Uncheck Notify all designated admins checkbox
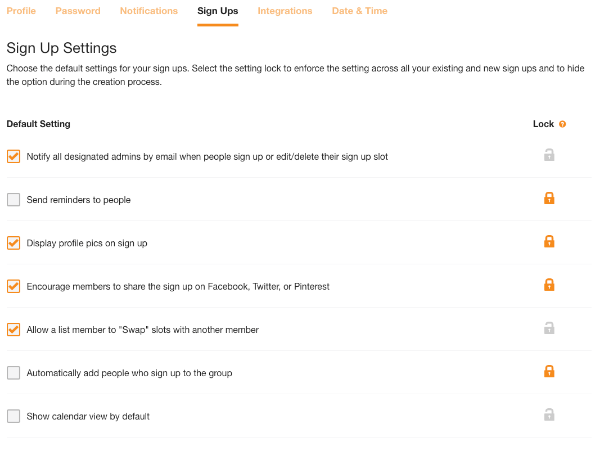Screen dimensions: 600x451 13,156
